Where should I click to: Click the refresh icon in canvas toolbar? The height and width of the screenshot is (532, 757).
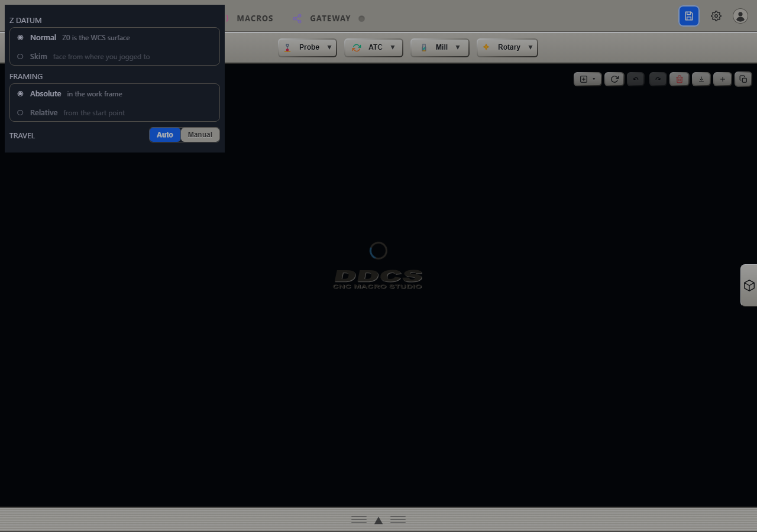(614, 79)
